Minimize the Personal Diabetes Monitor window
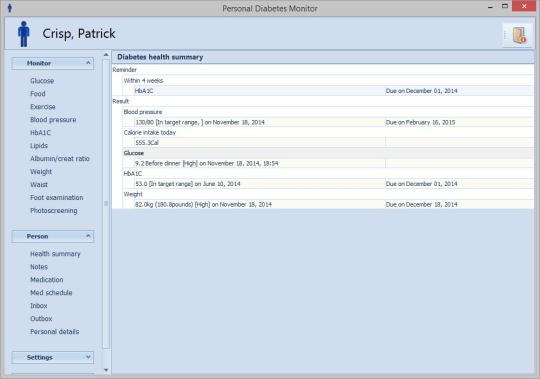Image resolution: width=540 pixels, height=379 pixels. coord(490,7)
